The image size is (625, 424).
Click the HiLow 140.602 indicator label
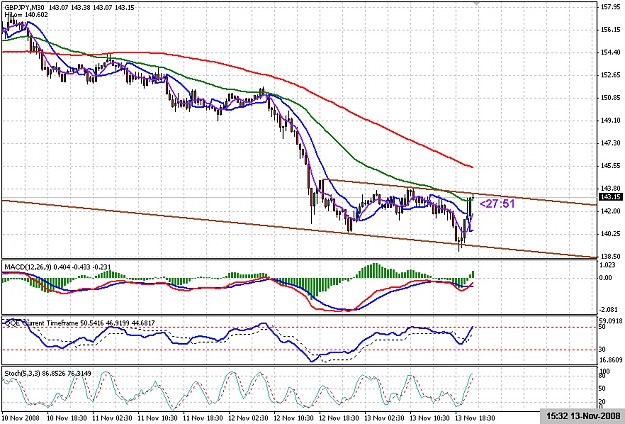26,14
